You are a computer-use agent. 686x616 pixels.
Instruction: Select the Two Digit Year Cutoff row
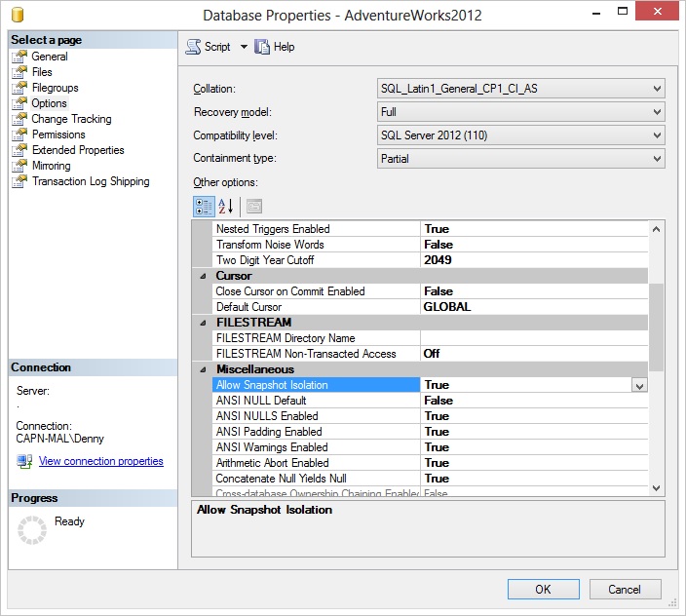[x=430, y=260]
